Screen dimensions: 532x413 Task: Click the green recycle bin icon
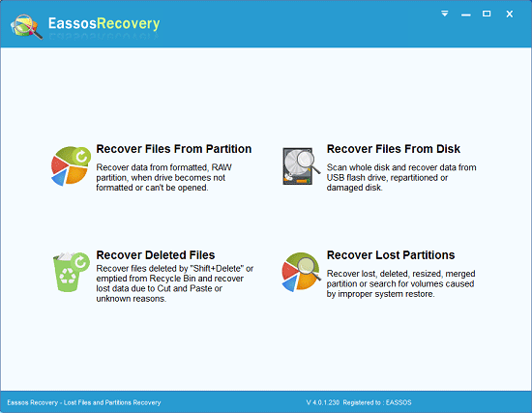(71, 272)
